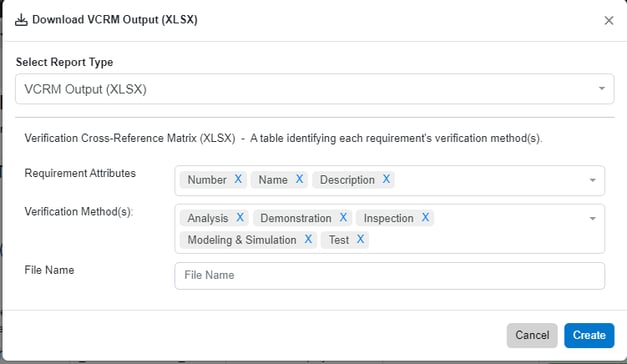Click the download icon in dialog title

pyautogui.click(x=21, y=20)
